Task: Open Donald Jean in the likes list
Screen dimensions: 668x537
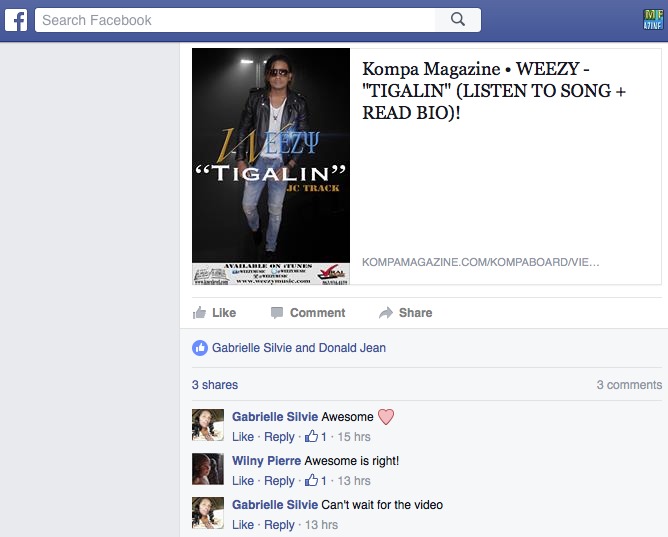Action: pyautogui.click(x=352, y=348)
